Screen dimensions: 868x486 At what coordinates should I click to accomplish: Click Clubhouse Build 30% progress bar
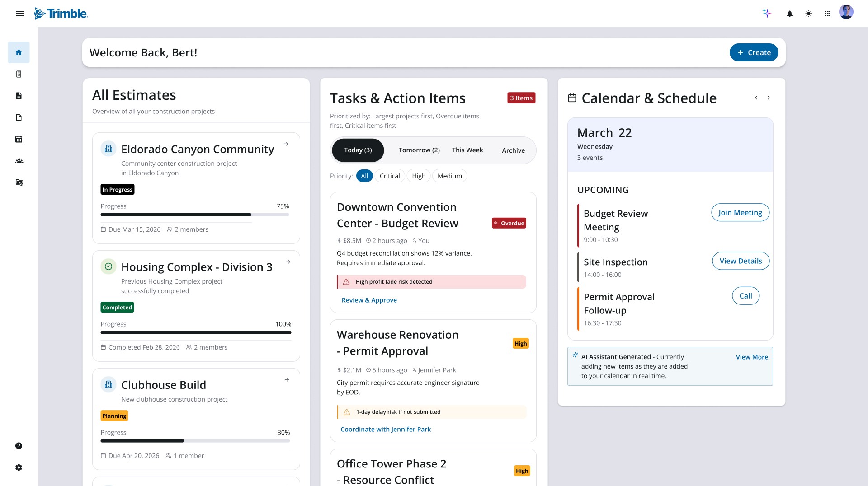pos(195,441)
